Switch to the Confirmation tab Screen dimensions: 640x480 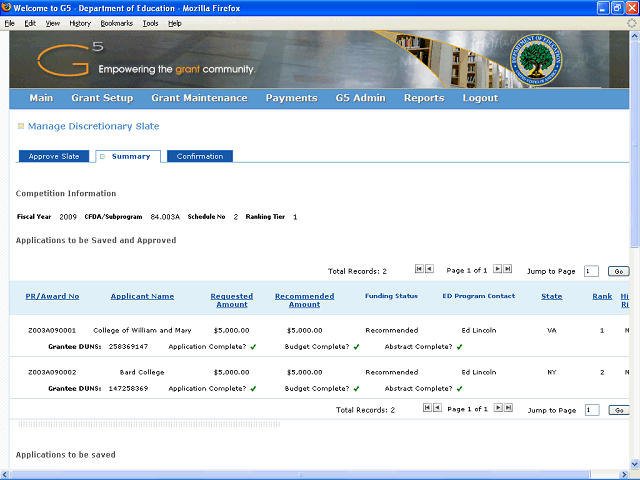tap(200, 156)
